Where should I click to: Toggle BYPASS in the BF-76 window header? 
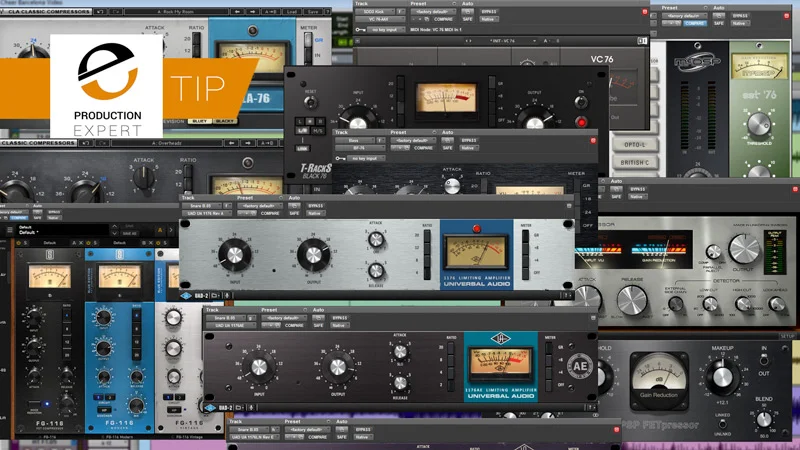click(x=469, y=140)
